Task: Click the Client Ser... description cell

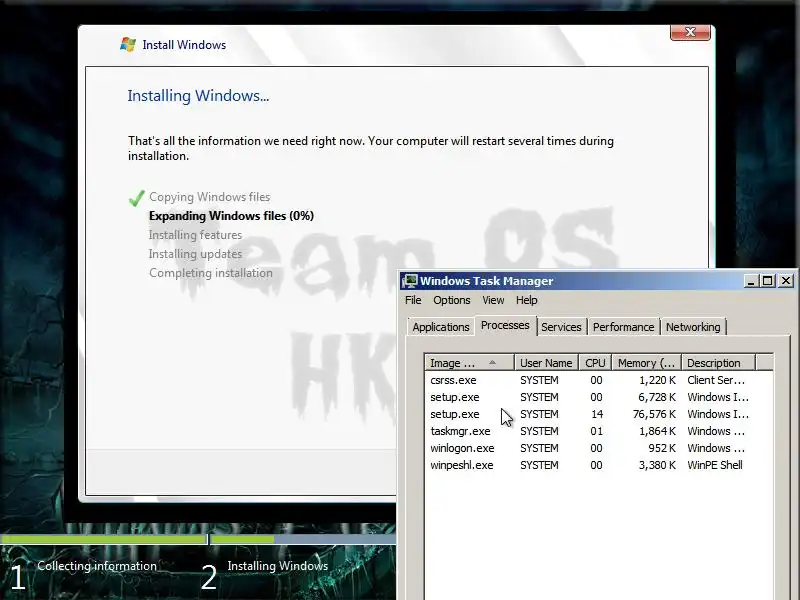Action: pos(716,380)
